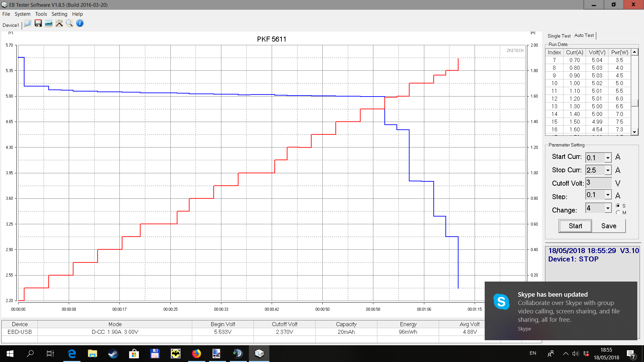Open the hammer and wrench settings icon
Image resolution: width=644 pixels, height=362 pixels.
(59, 23)
